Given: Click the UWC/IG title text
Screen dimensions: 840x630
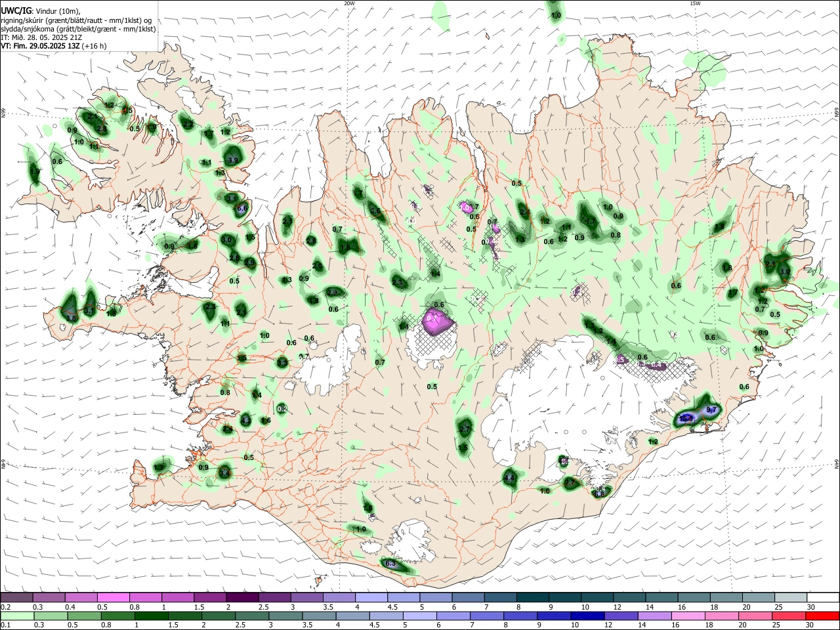Looking at the screenshot, I should (16, 10).
